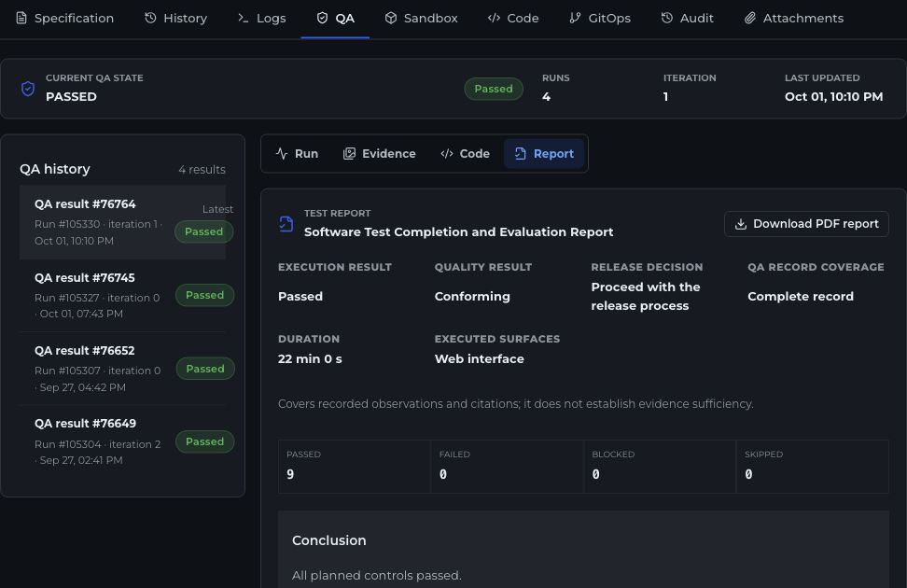Click the 'Web interface' executed surface value
Image resolution: width=907 pixels, height=588 pixels.
tap(480, 358)
